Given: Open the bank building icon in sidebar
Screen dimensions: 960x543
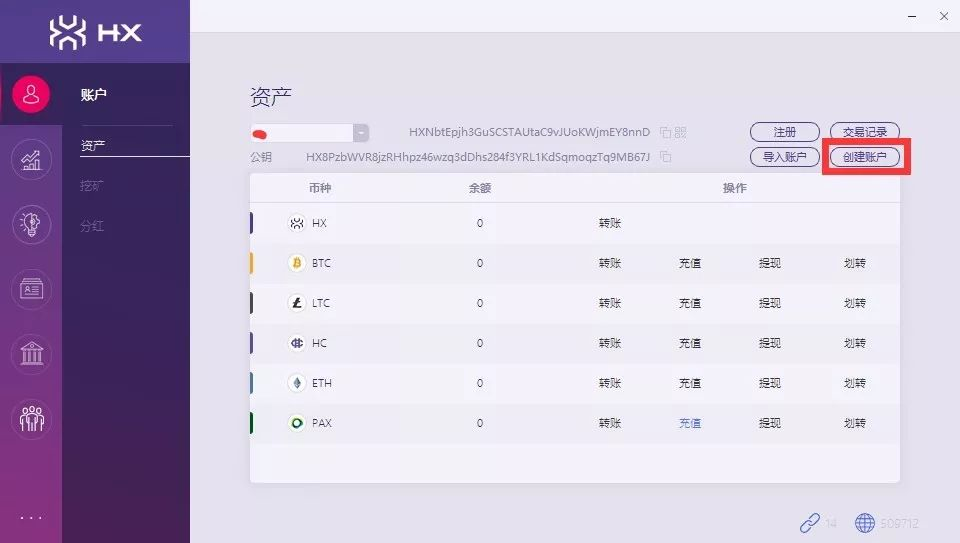Looking at the screenshot, I should 31,354.
